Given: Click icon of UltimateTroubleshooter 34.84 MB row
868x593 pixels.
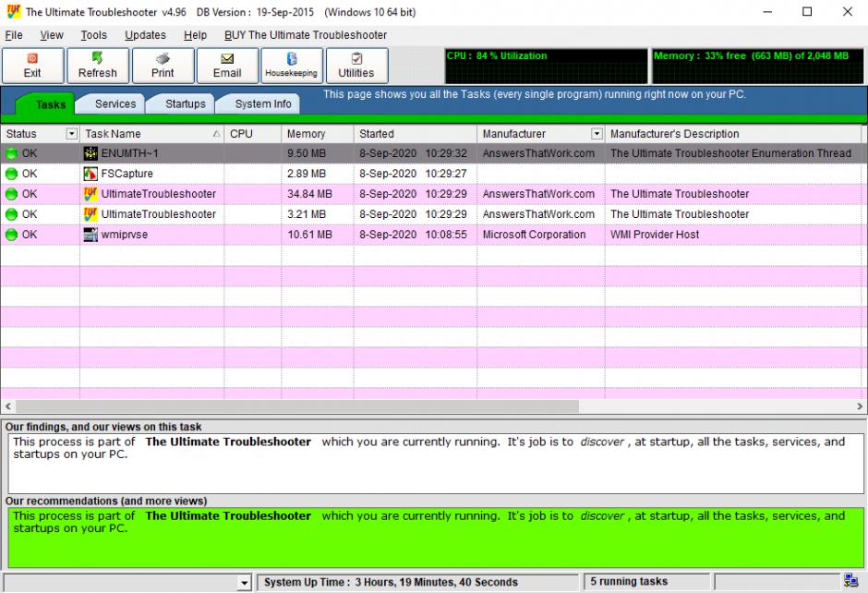Looking at the screenshot, I should [x=90, y=194].
